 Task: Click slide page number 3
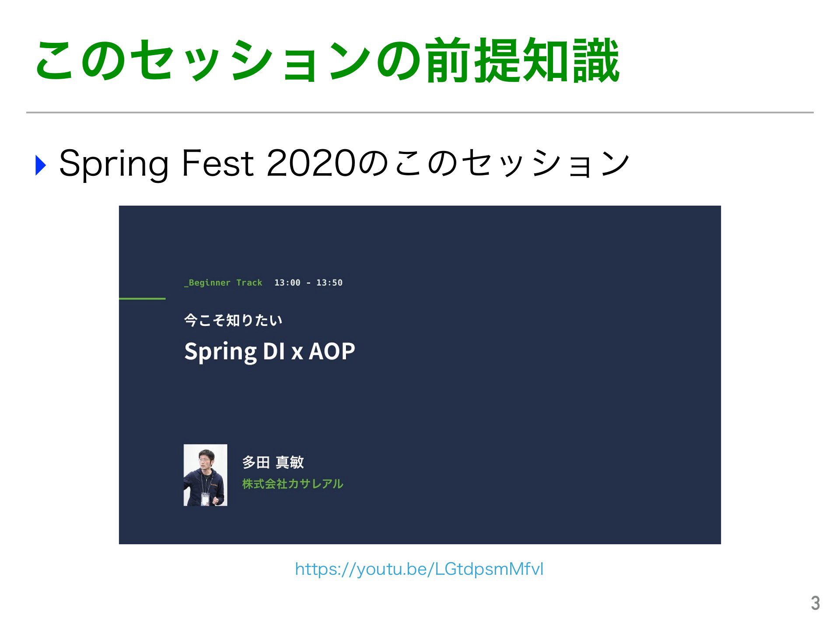(x=815, y=603)
